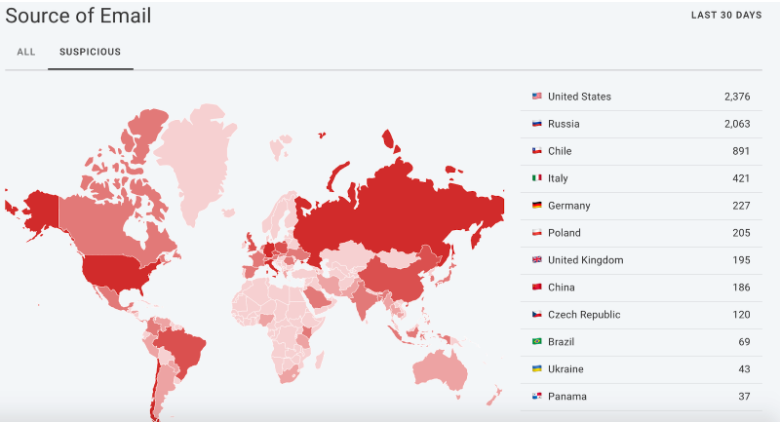Click the count 421
This screenshot has width=783, height=425.
[x=741, y=178]
